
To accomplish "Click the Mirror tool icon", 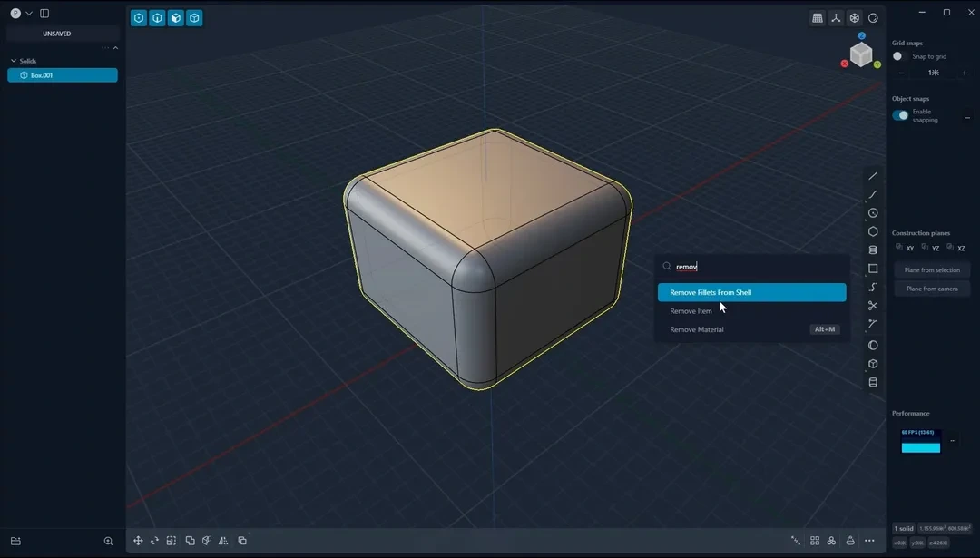I will pos(223,541).
